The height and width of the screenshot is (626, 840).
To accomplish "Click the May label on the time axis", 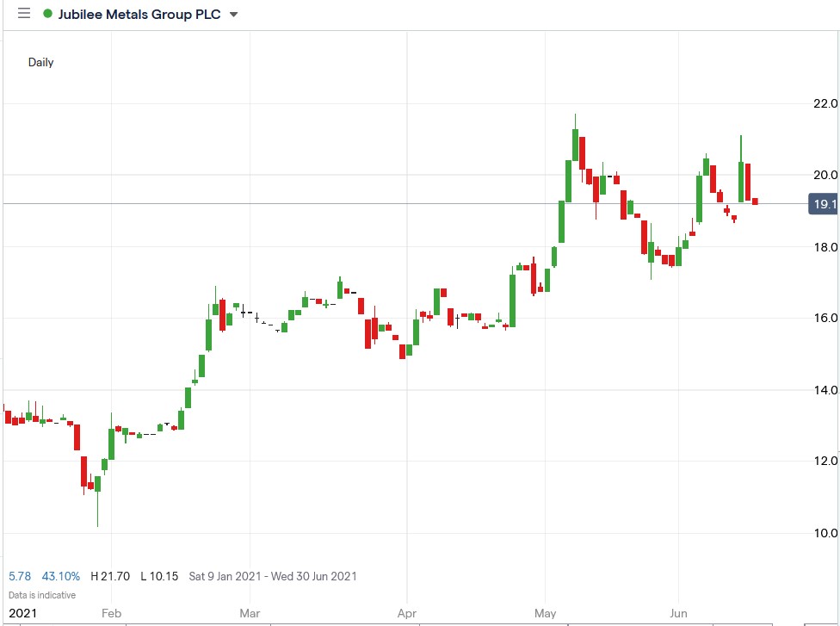I will [545, 613].
